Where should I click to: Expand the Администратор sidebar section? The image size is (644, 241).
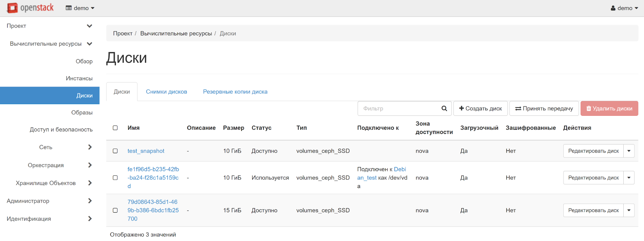[50, 201]
